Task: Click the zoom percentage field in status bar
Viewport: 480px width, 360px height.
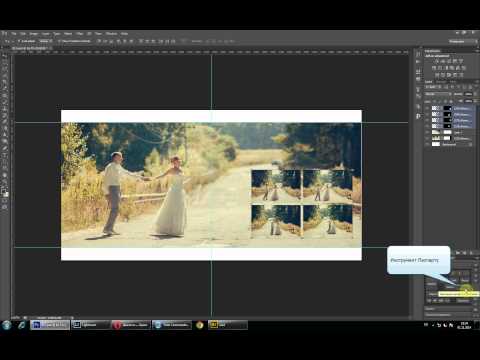Action: click(x=16, y=318)
